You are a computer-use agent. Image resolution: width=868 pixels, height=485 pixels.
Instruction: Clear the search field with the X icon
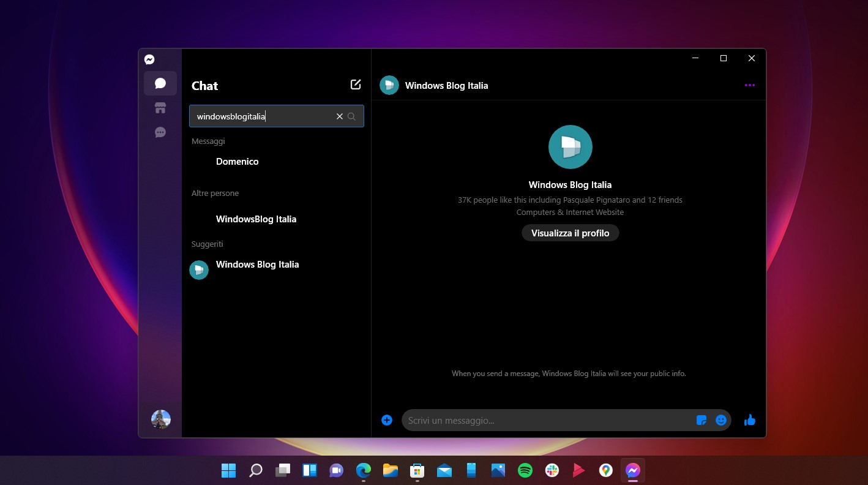click(x=340, y=116)
